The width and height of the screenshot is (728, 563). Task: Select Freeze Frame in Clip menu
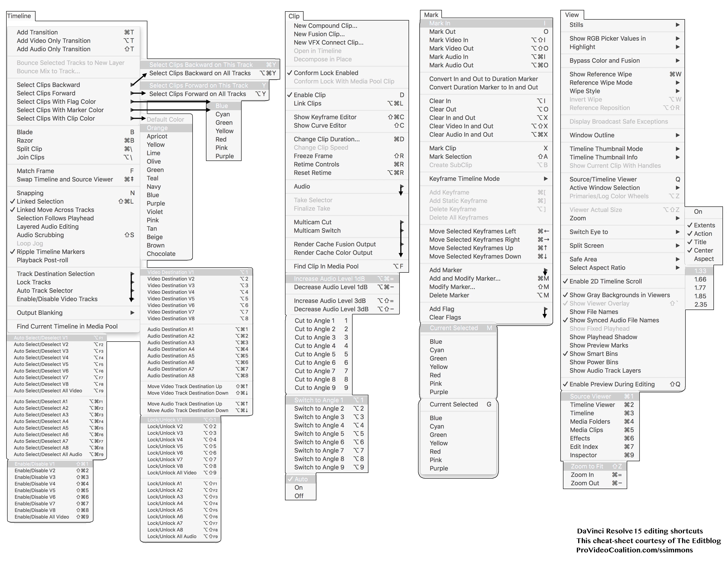coord(347,156)
